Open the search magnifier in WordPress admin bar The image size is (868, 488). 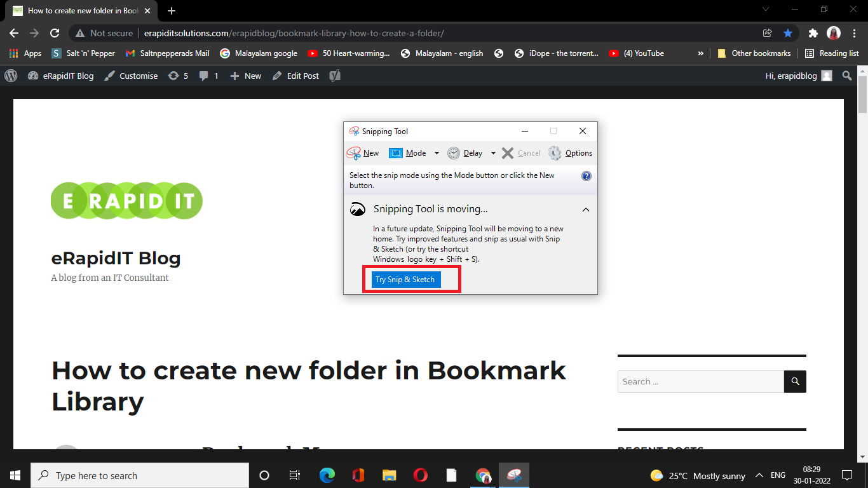[x=846, y=76]
